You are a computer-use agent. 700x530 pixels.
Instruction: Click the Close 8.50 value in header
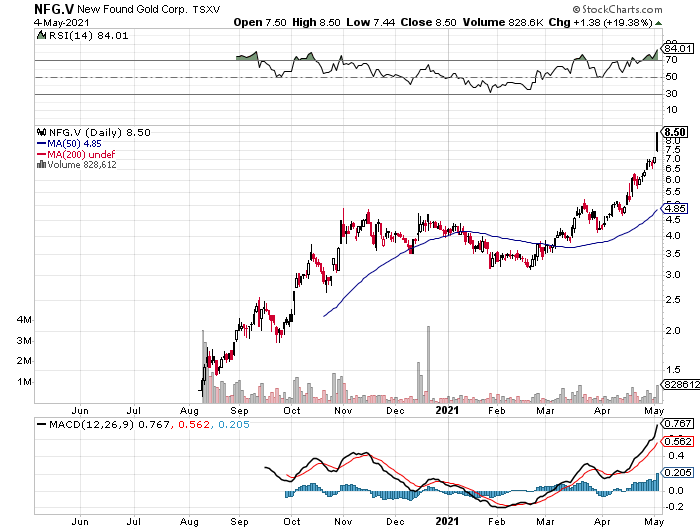coord(428,22)
